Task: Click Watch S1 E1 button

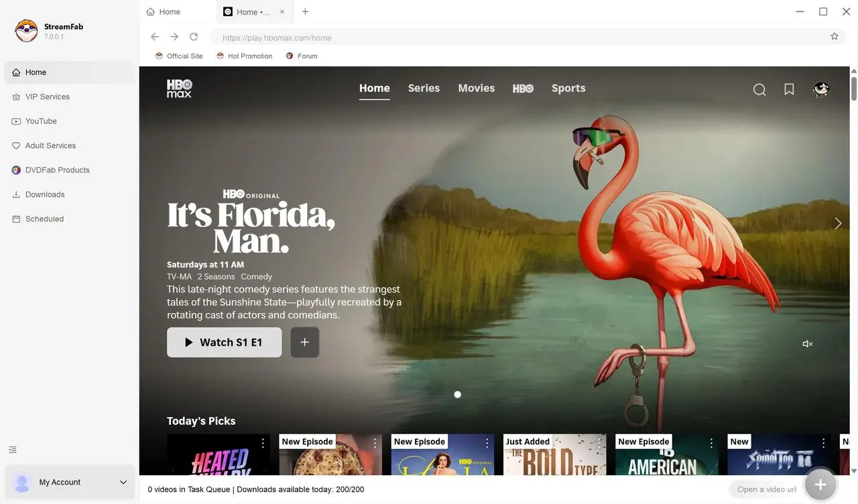Action: 224,342
